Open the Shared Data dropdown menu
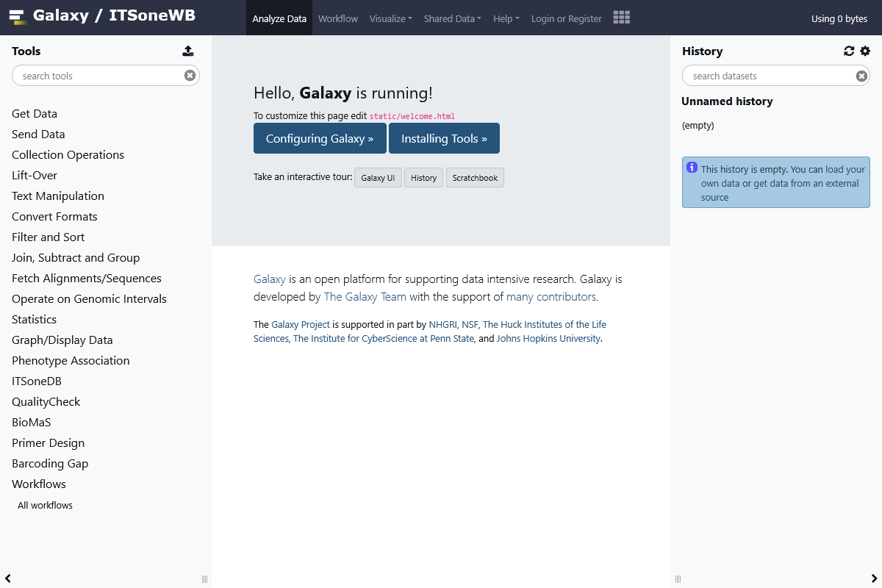Screen dimensions: 882x588 (452, 18)
